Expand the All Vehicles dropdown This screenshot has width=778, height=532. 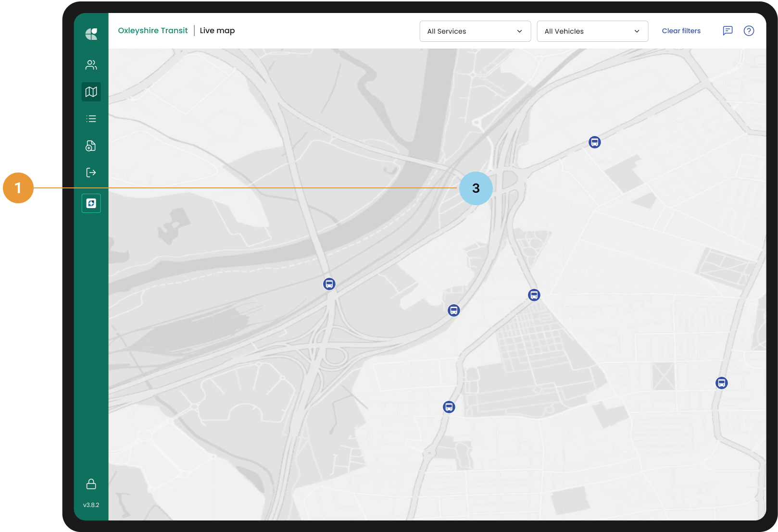coord(592,31)
